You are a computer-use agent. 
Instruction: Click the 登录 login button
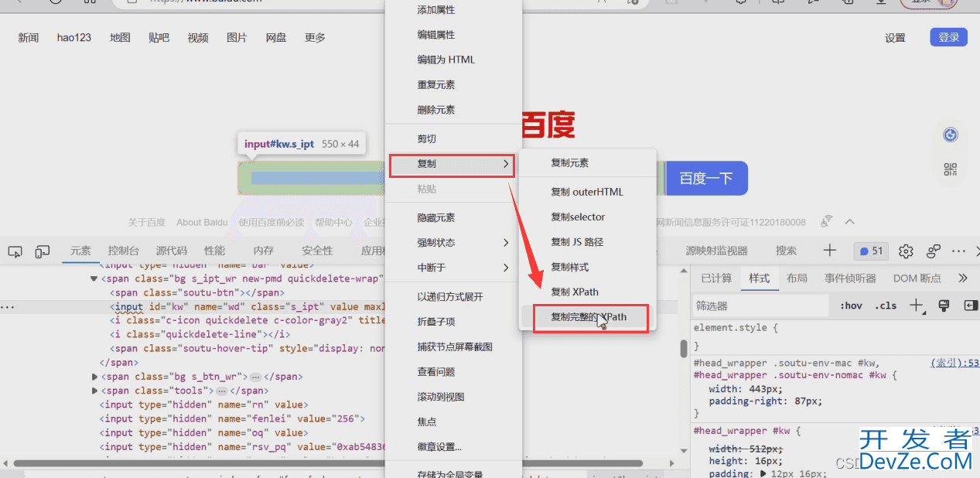(x=949, y=37)
